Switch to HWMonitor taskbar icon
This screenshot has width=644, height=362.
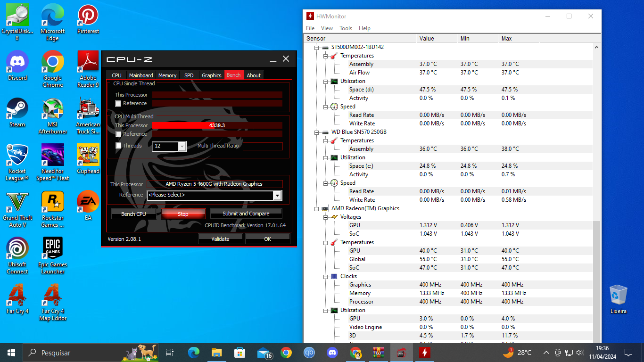pos(425,353)
